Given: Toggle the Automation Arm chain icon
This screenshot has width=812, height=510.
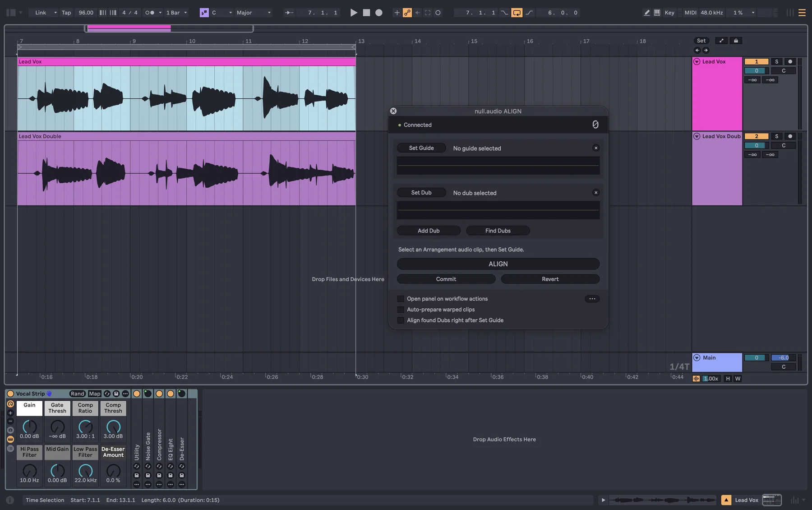Looking at the screenshot, I should click(x=407, y=13).
